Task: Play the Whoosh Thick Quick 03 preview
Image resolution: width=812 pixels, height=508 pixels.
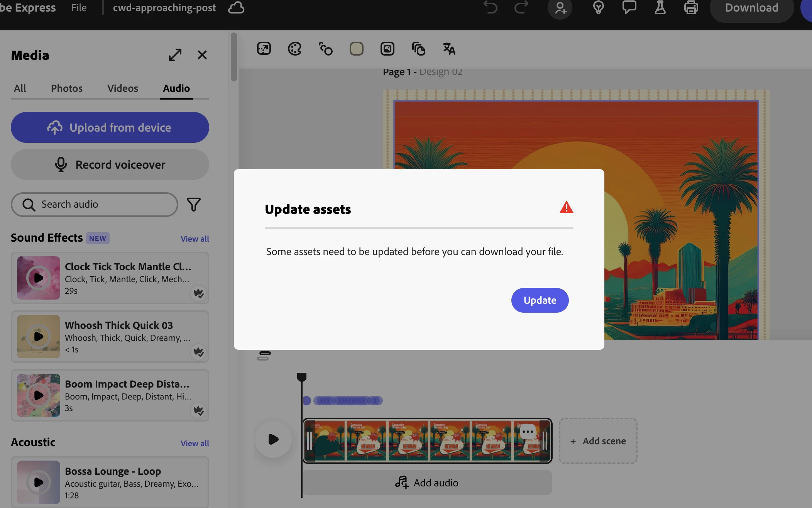Action: click(x=39, y=337)
